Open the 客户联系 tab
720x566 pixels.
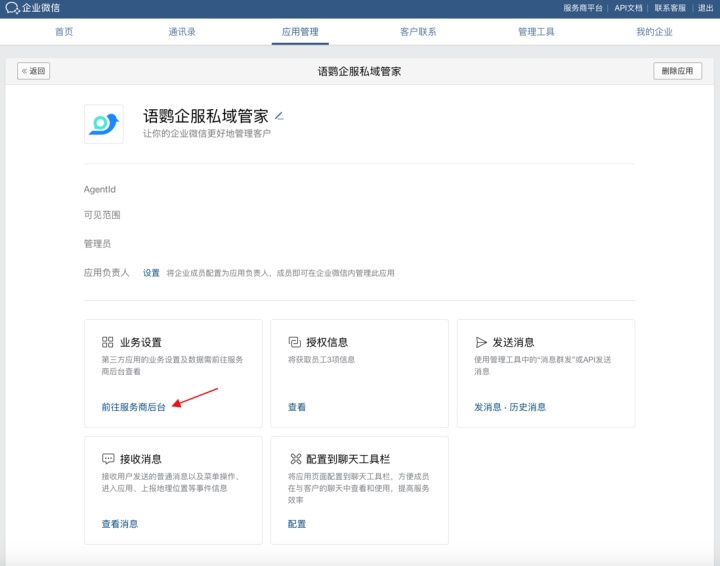[x=418, y=32]
